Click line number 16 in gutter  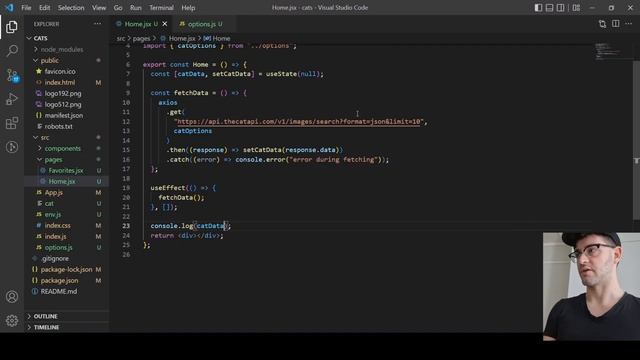point(126,160)
